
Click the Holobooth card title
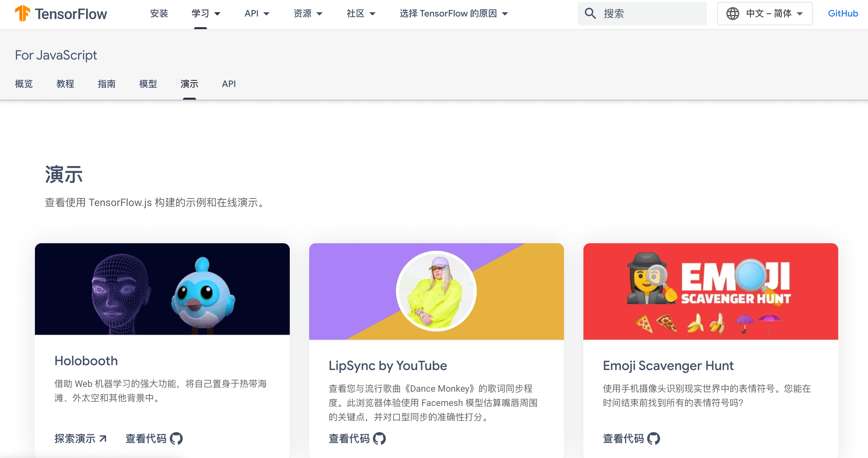86,361
